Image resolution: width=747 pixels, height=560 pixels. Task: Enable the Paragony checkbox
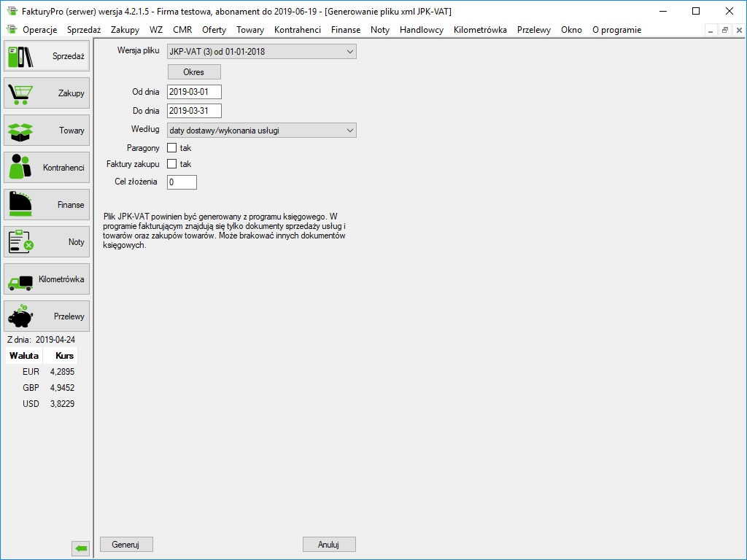click(172, 148)
